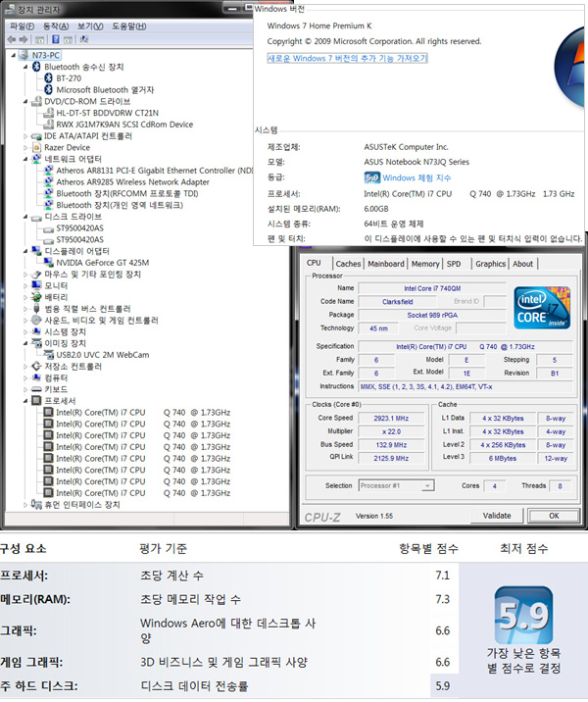Select Bluetooth 장치(개인 영역 네트워크) entry

[120, 205]
